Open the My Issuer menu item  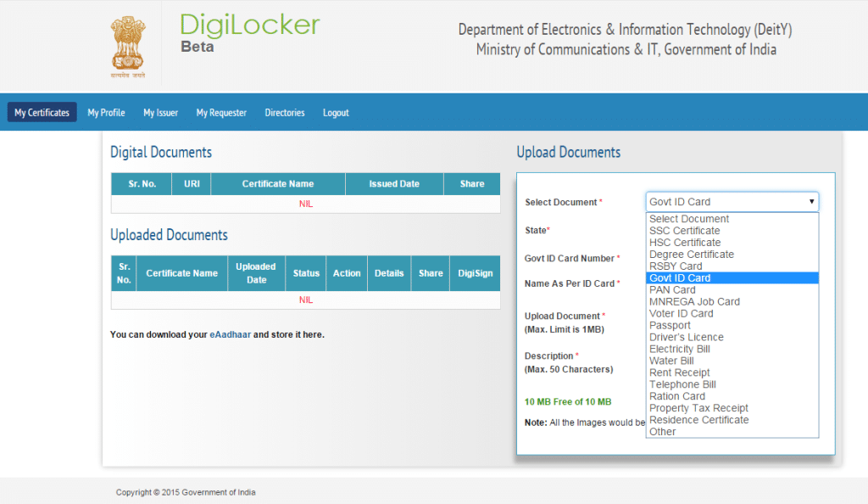click(160, 113)
